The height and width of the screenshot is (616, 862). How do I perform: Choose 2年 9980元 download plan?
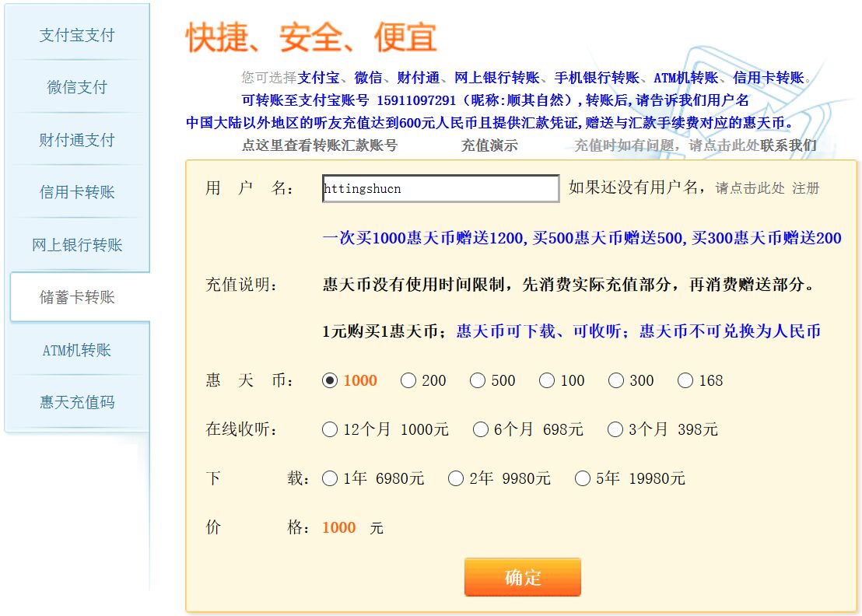tap(456, 478)
